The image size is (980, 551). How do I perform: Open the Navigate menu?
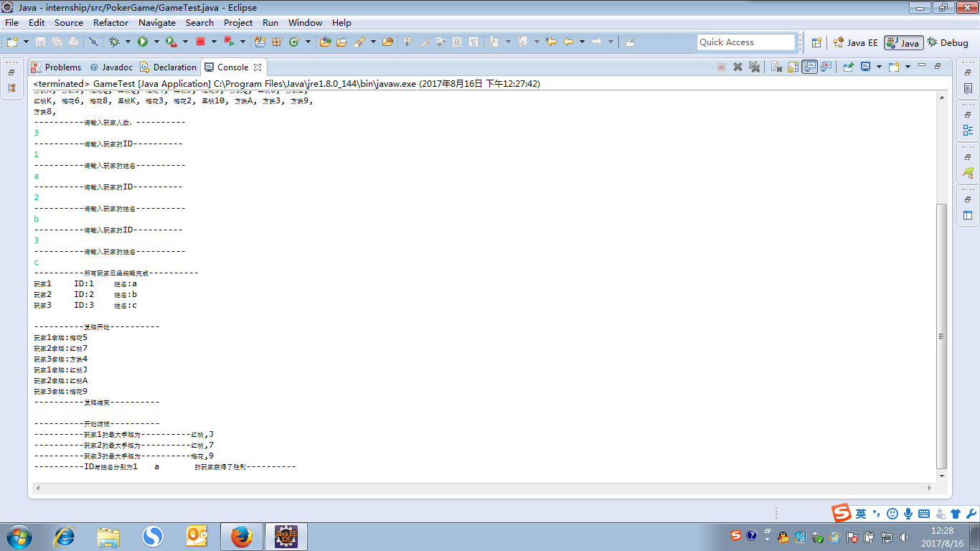(x=157, y=22)
